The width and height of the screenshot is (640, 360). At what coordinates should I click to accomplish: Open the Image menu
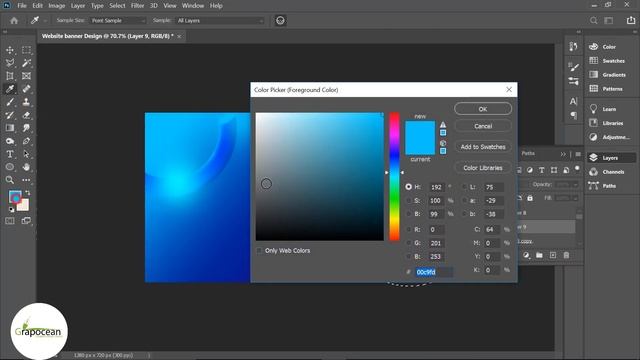[57, 6]
